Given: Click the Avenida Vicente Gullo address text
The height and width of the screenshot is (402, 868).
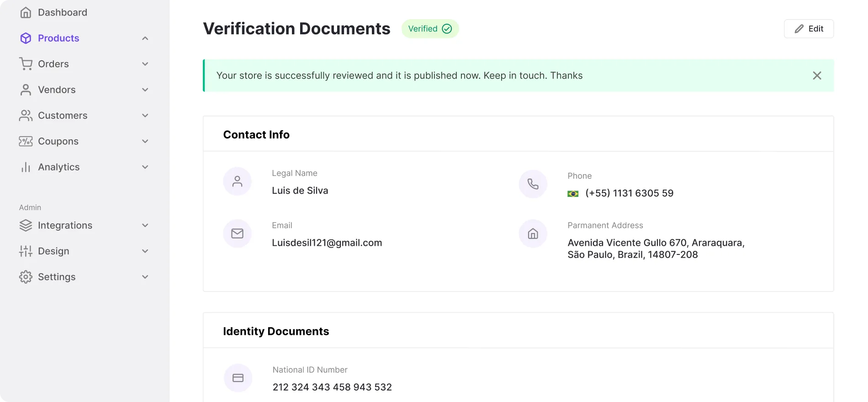Looking at the screenshot, I should [656, 249].
